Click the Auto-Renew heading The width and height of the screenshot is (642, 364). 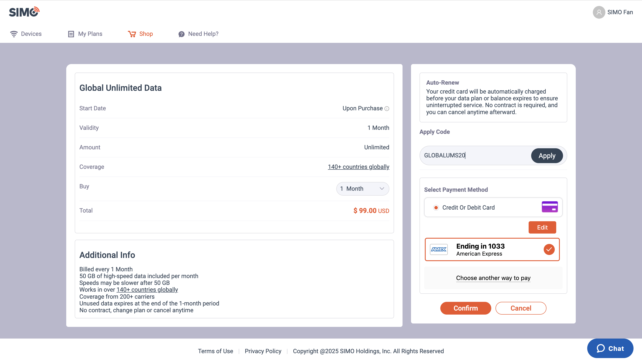442,83
